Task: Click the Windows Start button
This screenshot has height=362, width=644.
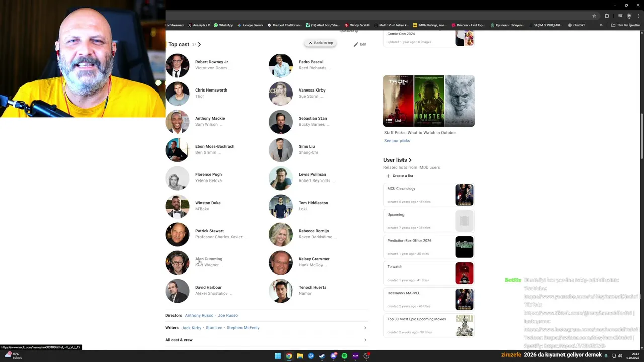Action: point(278,356)
